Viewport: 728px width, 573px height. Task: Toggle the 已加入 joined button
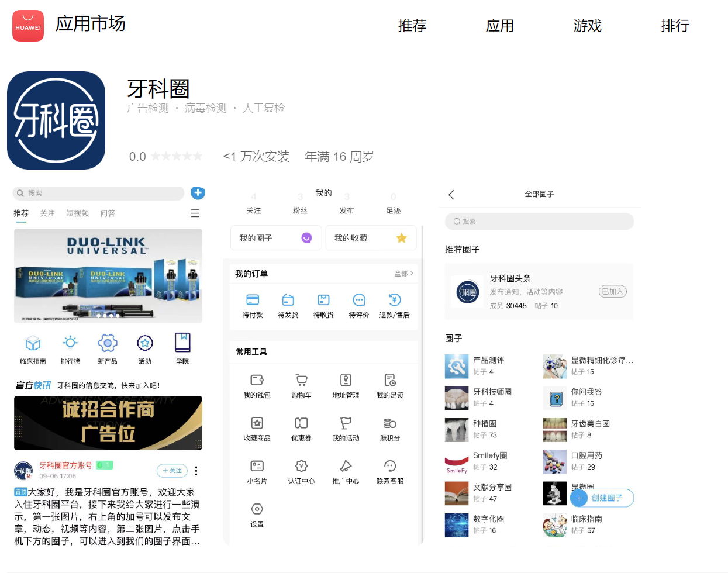tap(612, 292)
